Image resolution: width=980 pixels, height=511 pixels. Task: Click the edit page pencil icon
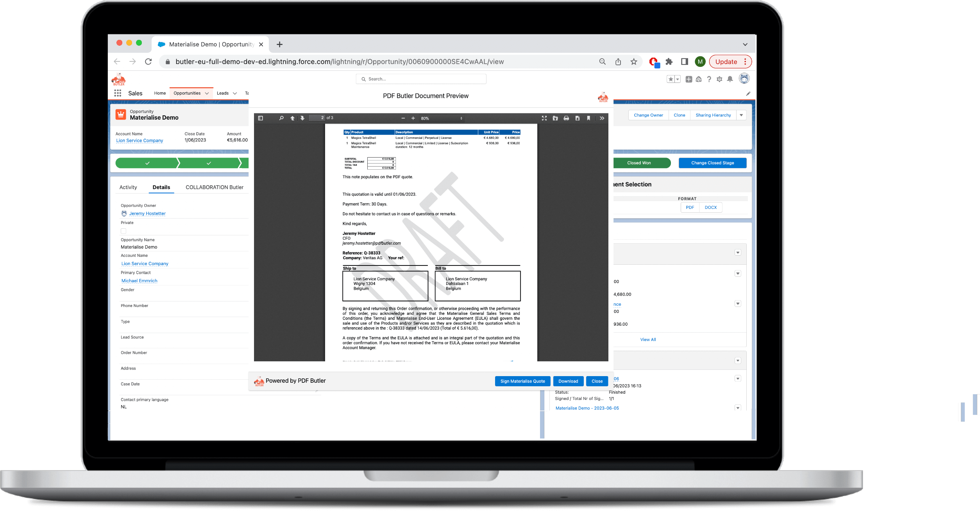coord(748,94)
